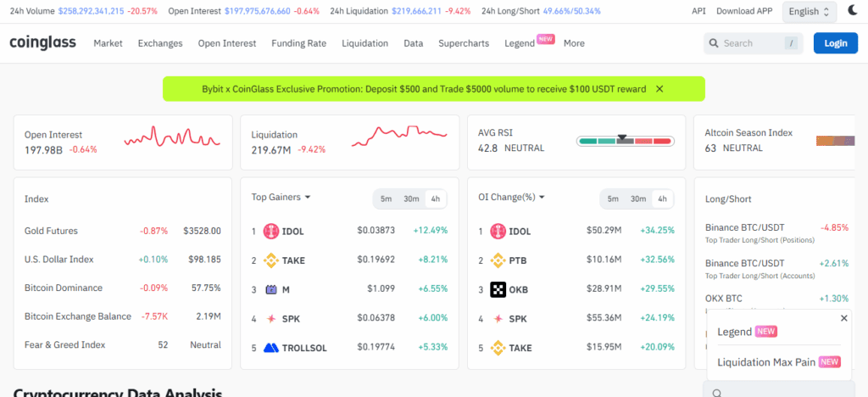Viewport: 868px width, 397px height.
Task: Click the header Search input field
Action: coord(754,43)
